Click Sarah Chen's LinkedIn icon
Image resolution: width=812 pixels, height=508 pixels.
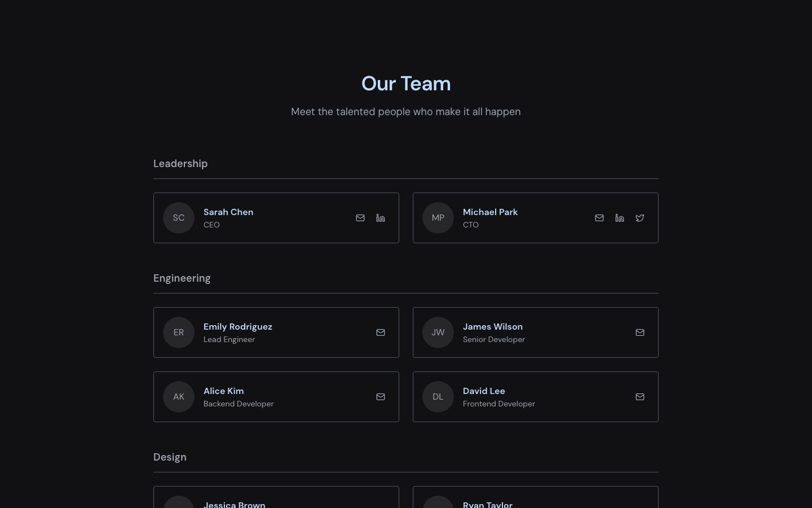[x=381, y=218]
